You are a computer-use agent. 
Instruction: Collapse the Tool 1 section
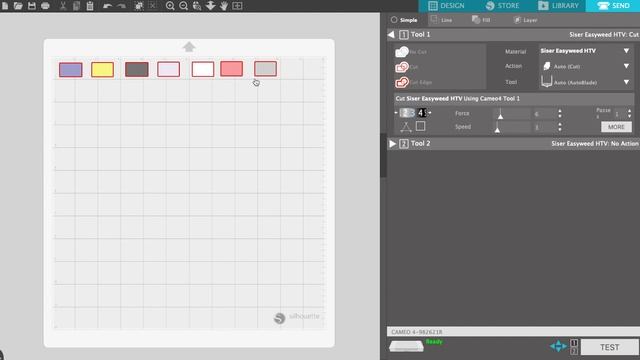[391, 35]
